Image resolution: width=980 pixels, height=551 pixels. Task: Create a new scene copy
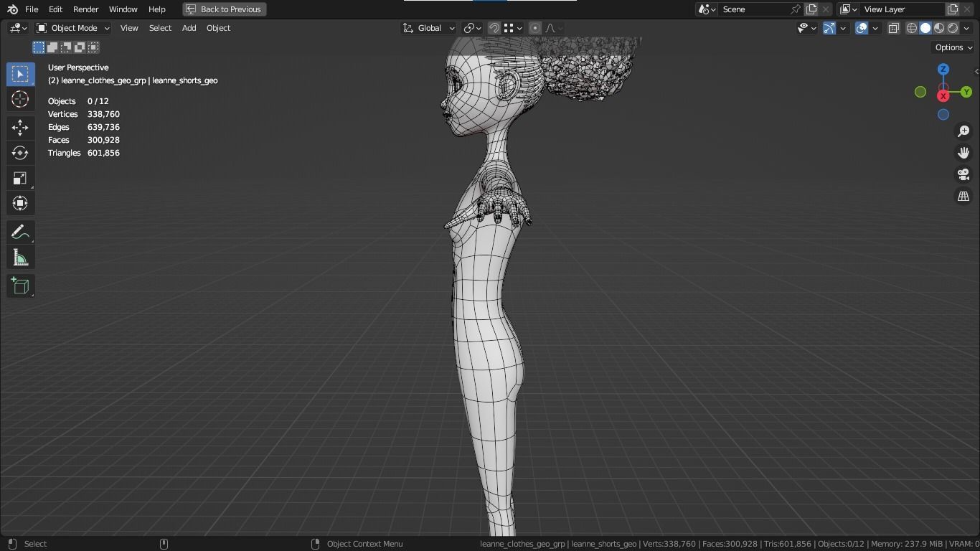click(811, 9)
